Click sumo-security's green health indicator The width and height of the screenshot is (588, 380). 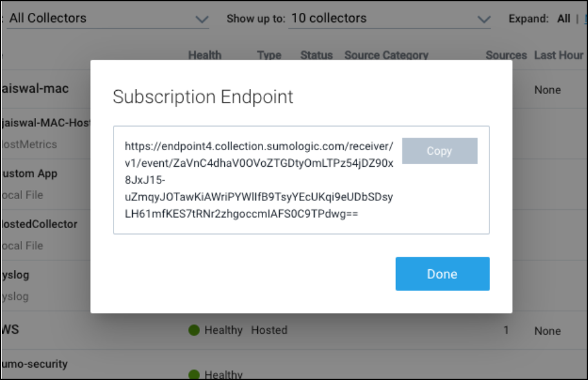click(x=194, y=374)
